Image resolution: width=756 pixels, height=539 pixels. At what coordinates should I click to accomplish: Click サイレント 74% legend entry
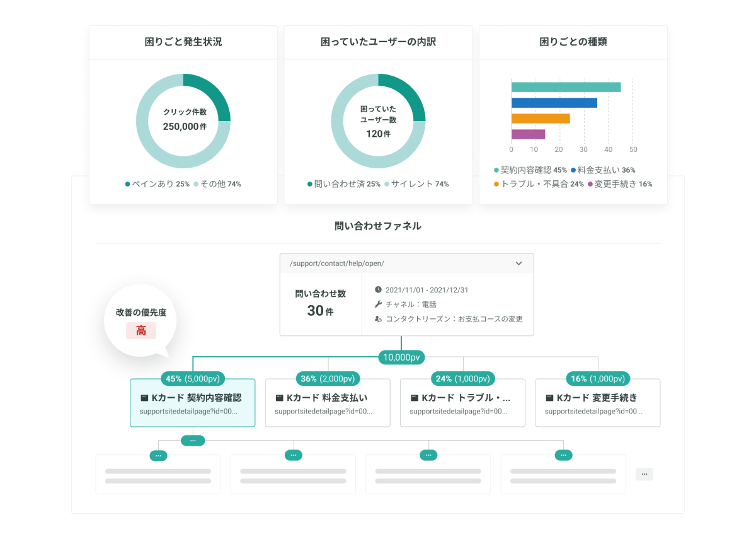tap(417, 184)
